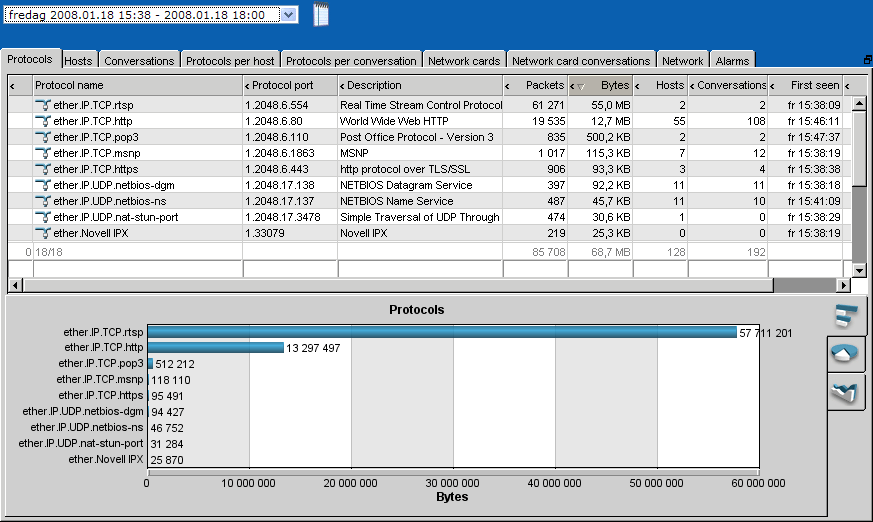Image resolution: width=873 pixels, height=522 pixels.
Task: Collapse the Packets column arrow
Action: pyautogui.click(x=508, y=86)
